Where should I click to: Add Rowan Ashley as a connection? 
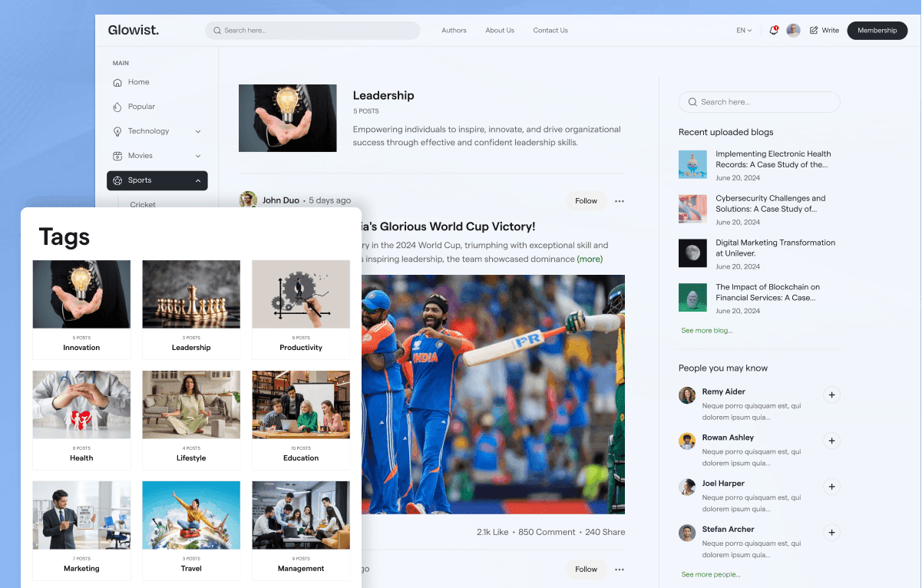831,441
